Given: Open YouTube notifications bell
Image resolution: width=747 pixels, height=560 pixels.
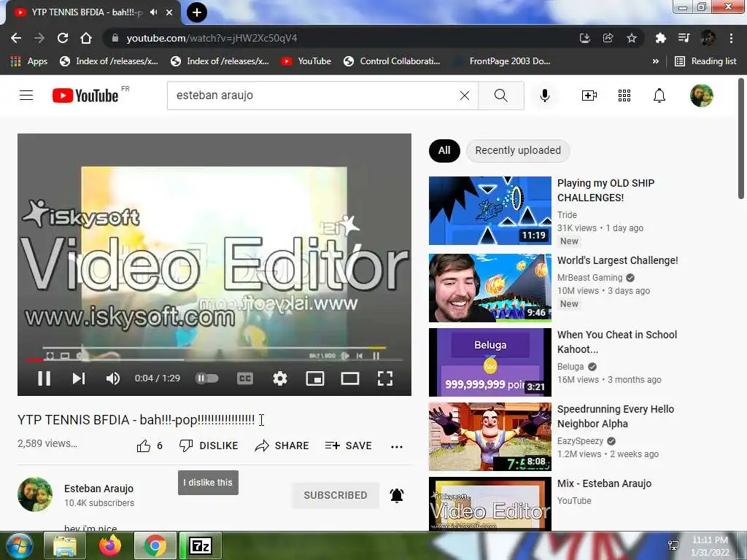Looking at the screenshot, I should click(659, 96).
